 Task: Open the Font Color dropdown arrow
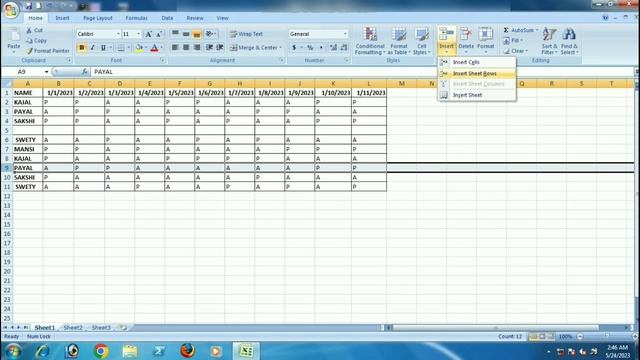tap(161, 48)
